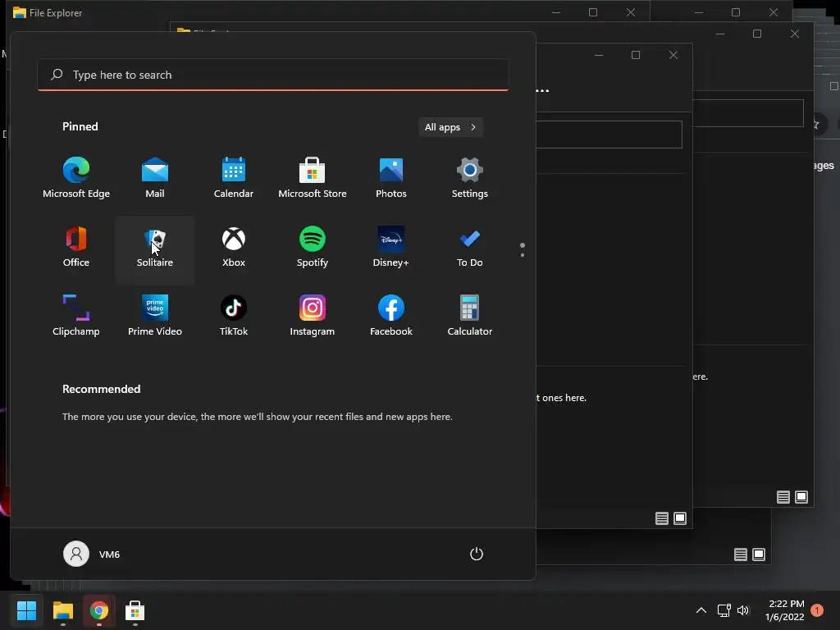Open the To Do app
The height and width of the screenshot is (630, 840).
[470, 247]
